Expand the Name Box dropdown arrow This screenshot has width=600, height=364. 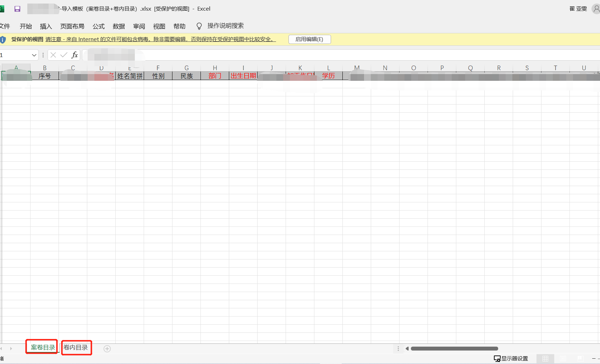point(34,55)
